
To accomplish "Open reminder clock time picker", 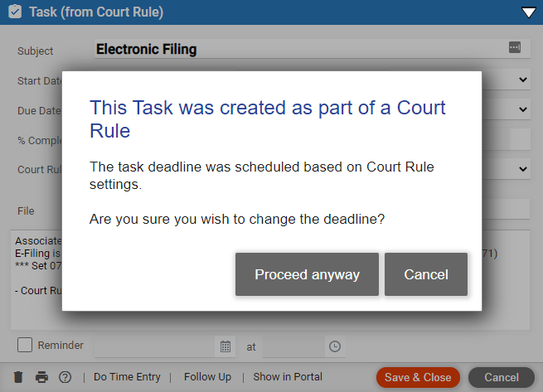I will [335, 346].
